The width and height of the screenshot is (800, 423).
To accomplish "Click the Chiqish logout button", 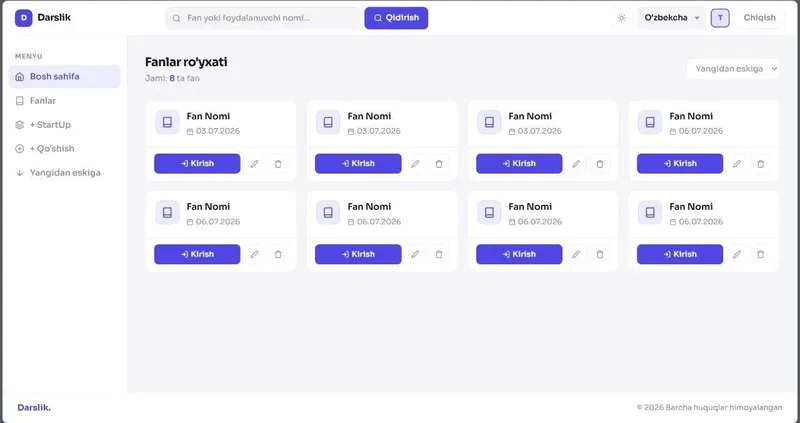I will pyautogui.click(x=759, y=18).
